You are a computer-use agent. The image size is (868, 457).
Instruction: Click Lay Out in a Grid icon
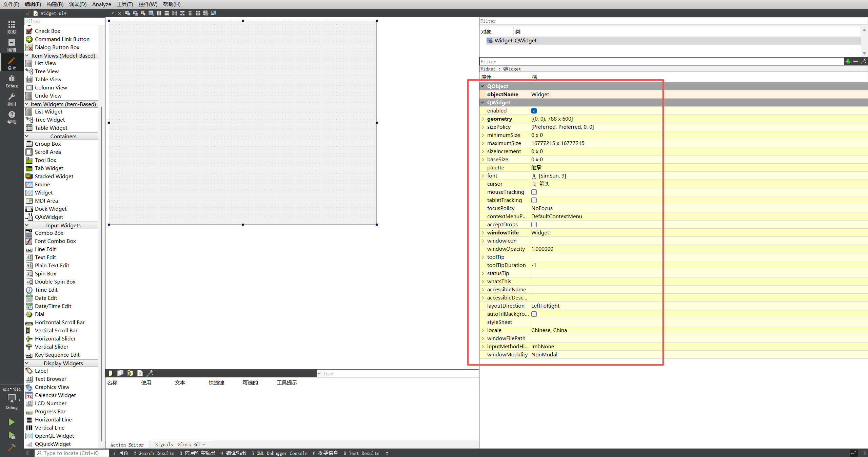[x=198, y=13]
